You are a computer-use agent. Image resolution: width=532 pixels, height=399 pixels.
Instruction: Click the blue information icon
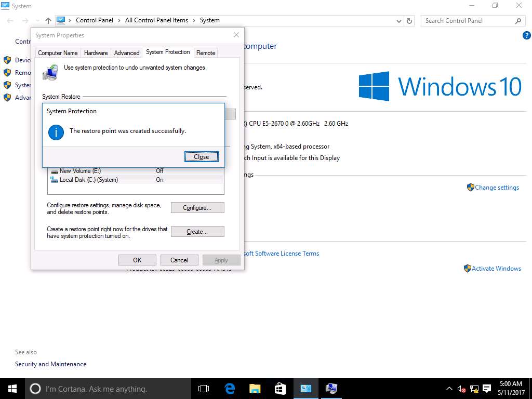click(x=56, y=132)
